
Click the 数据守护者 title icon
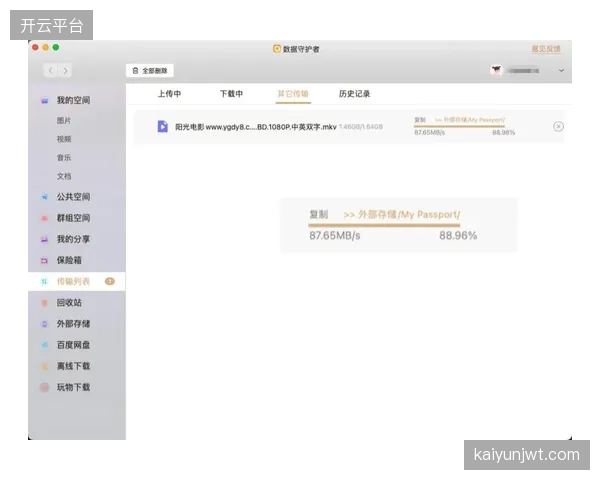277,49
